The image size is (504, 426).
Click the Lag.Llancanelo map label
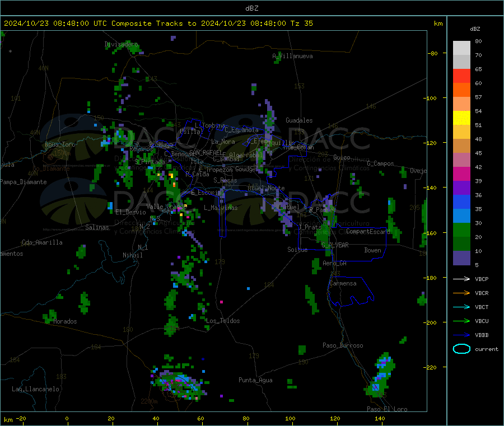(x=35, y=389)
